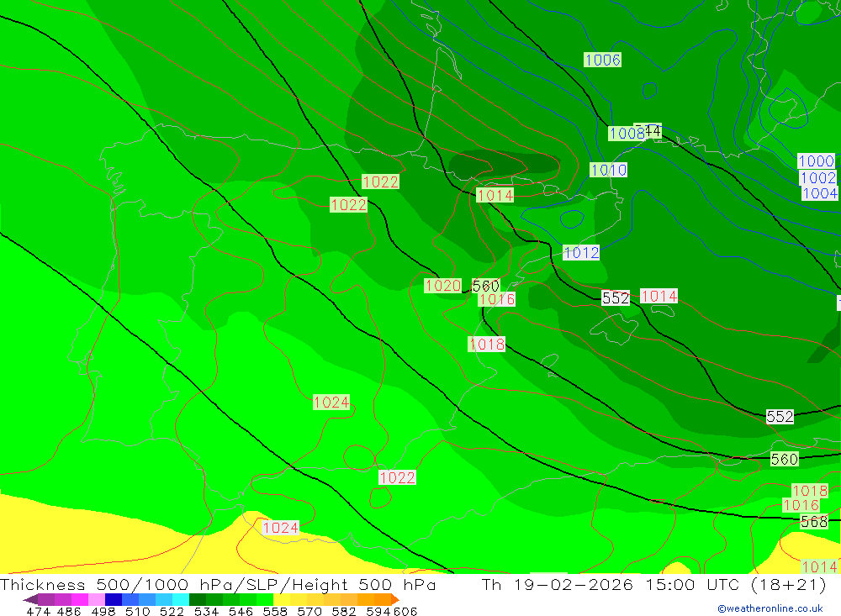
Task: Click the 552 label beside red 1014
Action: coord(616,298)
